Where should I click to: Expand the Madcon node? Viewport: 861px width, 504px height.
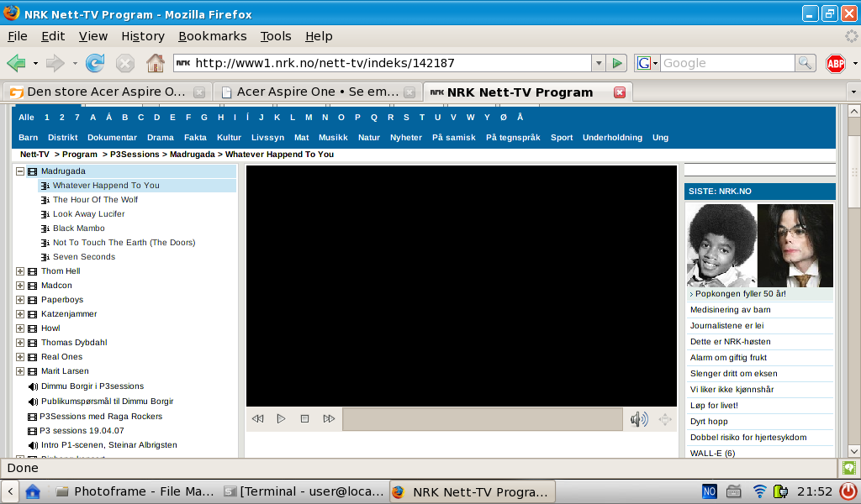pos(20,285)
